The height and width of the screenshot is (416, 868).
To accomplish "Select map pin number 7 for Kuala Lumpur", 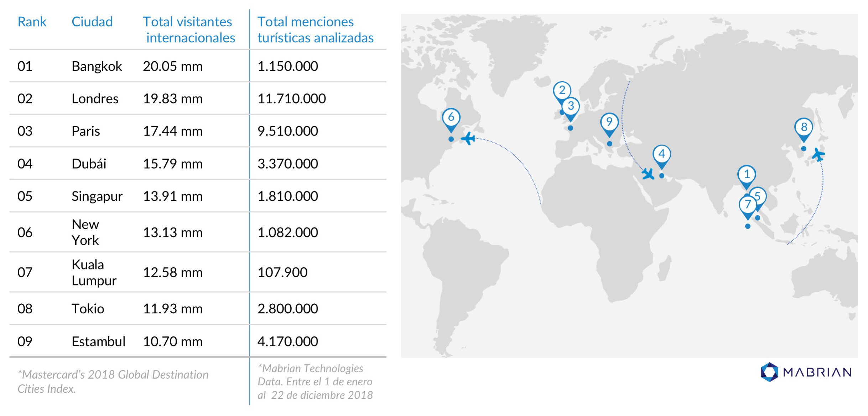I will point(748,205).
